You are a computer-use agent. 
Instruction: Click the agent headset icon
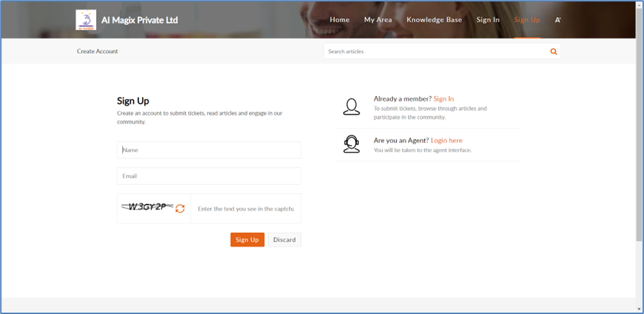pos(351,144)
